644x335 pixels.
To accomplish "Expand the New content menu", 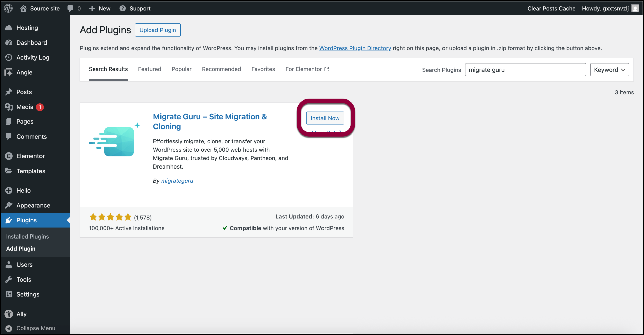I will click(x=100, y=8).
